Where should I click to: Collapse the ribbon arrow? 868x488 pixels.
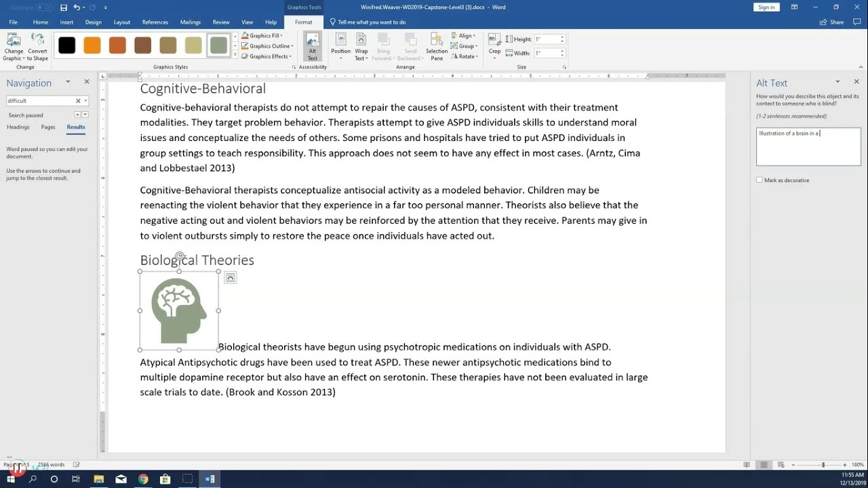pyautogui.click(x=860, y=67)
